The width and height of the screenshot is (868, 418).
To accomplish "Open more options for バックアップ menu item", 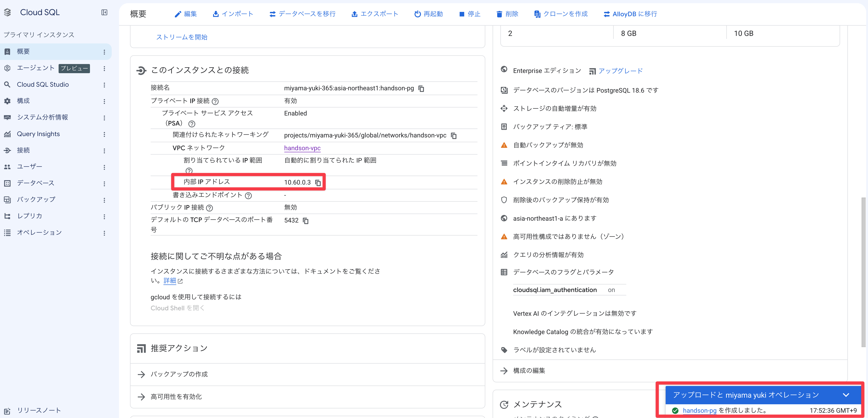I will click(x=104, y=200).
